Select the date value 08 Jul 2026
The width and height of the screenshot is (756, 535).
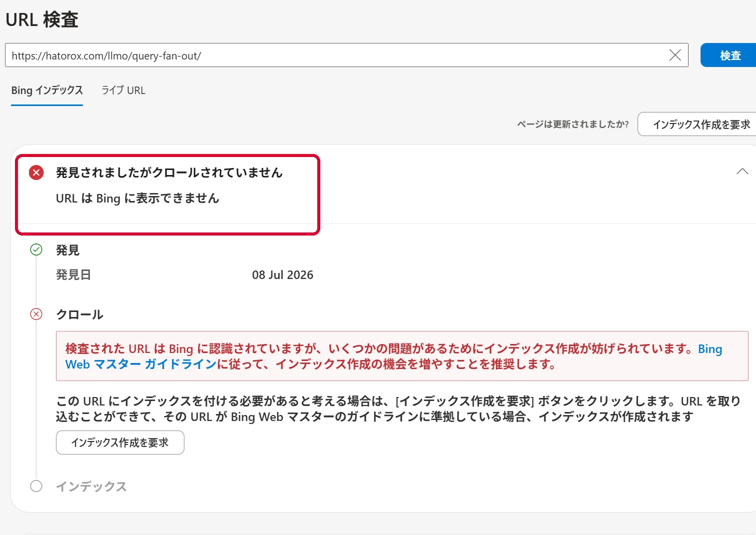282,275
